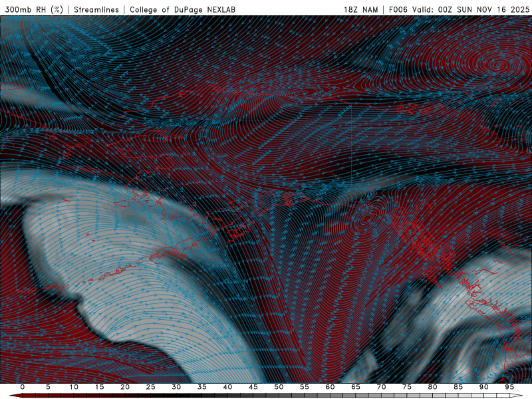Click the 'F006' forecast hour text
This screenshot has height=399, width=532.
[398, 9]
